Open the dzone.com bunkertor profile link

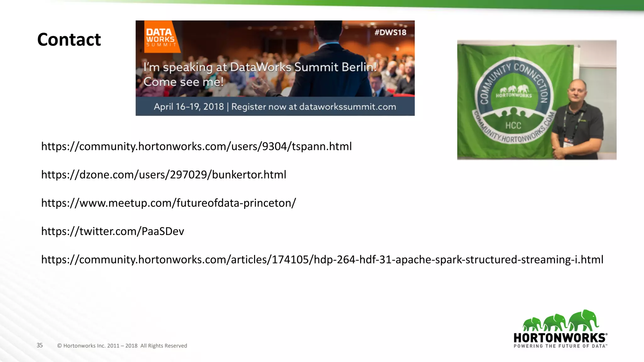(164, 175)
